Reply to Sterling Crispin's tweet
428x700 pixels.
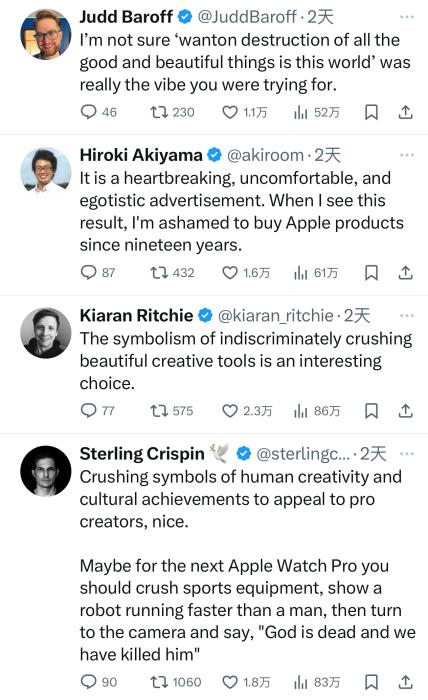88,682
